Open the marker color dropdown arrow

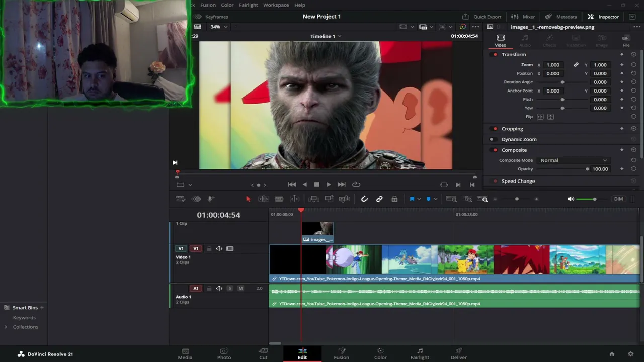click(435, 199)
